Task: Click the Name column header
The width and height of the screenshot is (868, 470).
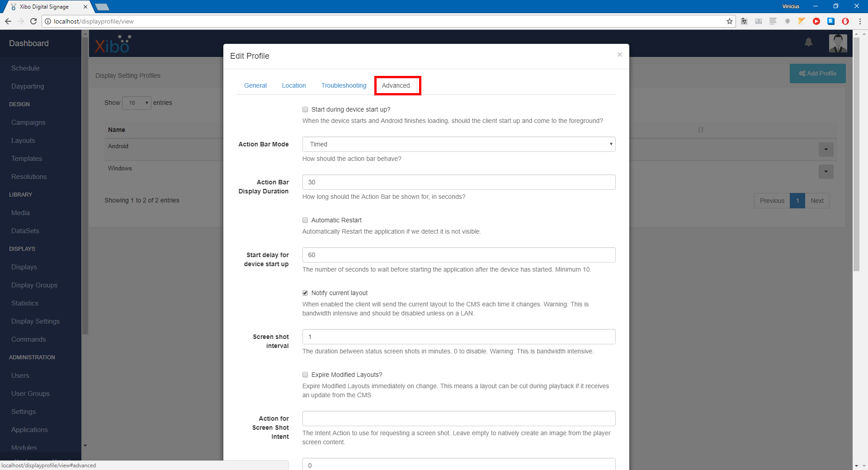Action: [117, 130]
